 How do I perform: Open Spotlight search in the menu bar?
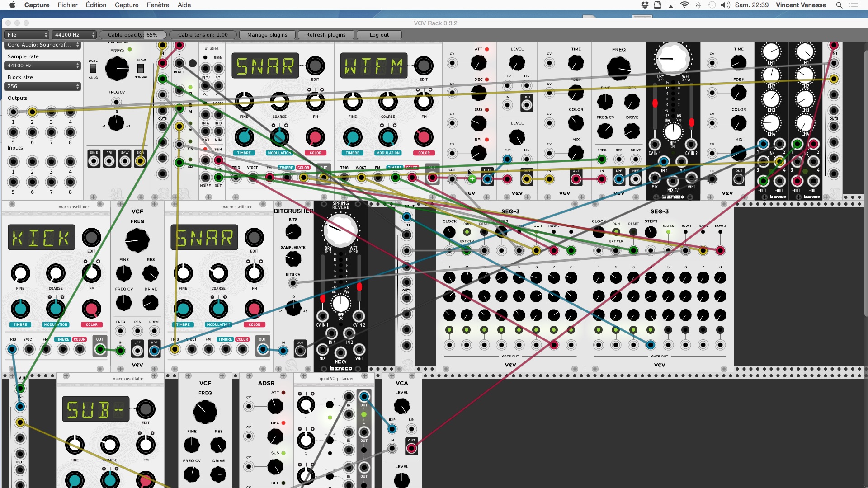click(x=839, y=5)
